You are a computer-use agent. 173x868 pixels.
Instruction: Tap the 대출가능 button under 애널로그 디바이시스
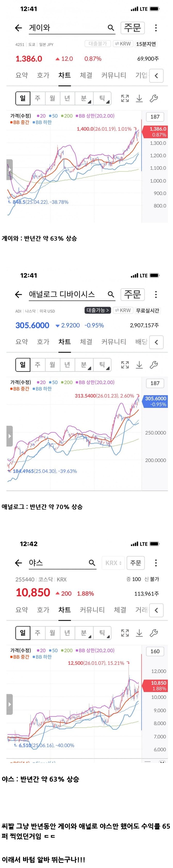click(98, 310)
